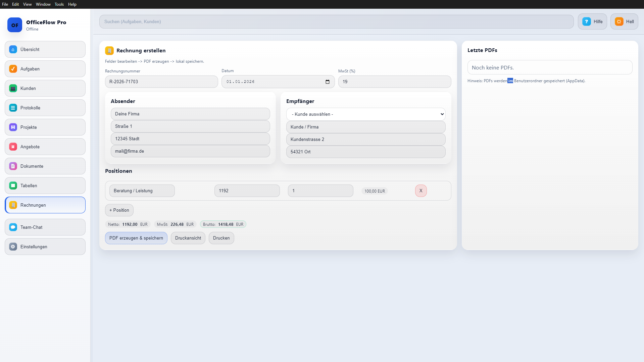Screen dimensions: 644x362
Task: Click the Protokolle list icon
Action: tap(13, 108)
